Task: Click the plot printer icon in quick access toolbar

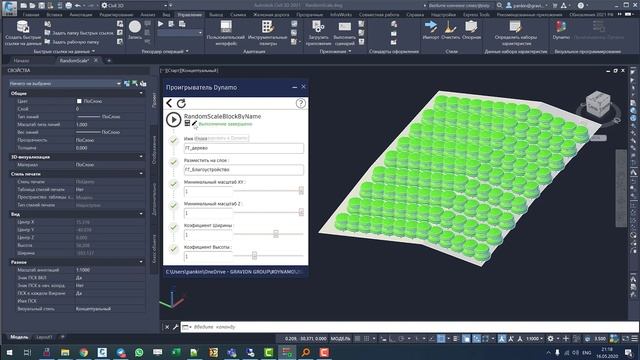Action: (x=69, y=6)
